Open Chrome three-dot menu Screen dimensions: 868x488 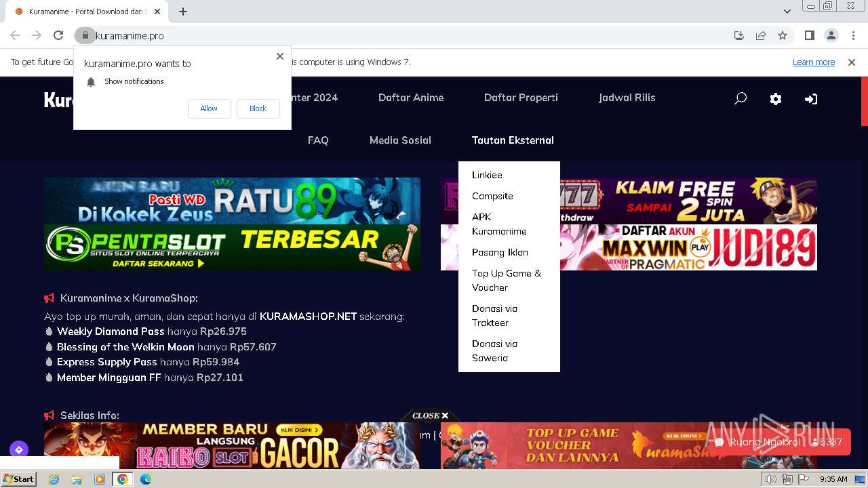(853, 35)
